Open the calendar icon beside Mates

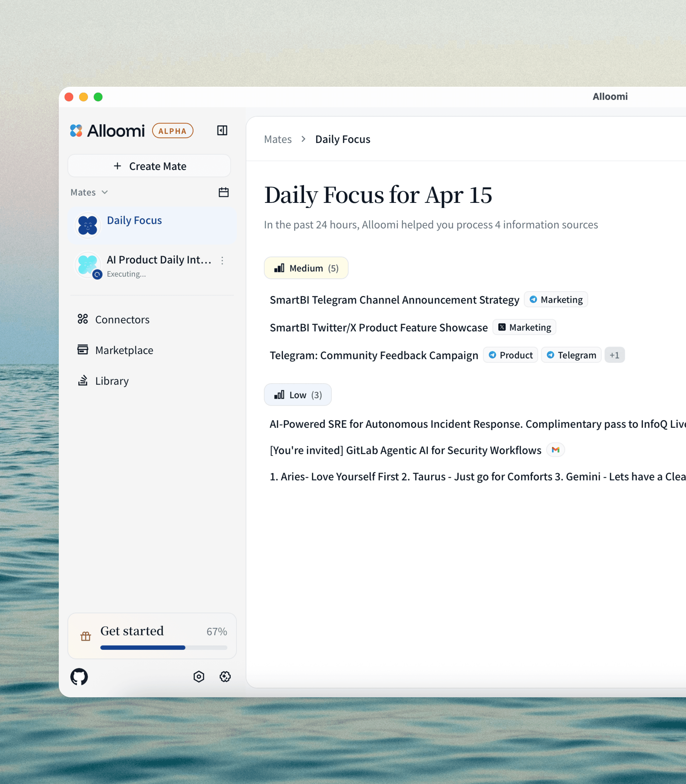223,192
